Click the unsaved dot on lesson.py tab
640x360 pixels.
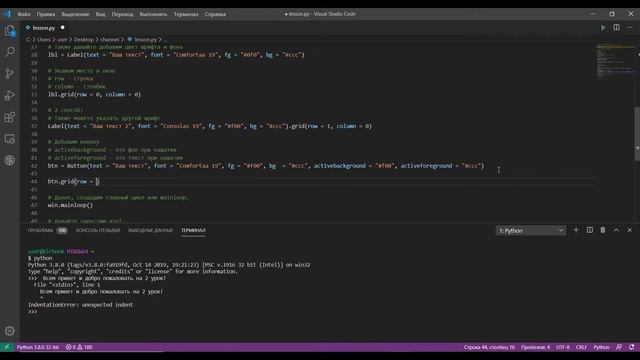[x=62, y=28]
